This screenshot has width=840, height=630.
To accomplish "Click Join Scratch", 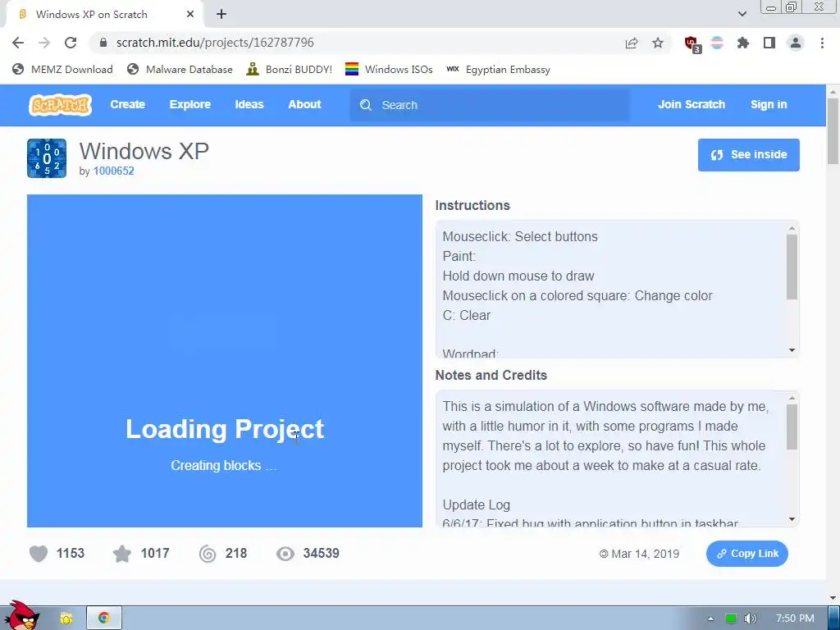I will (x=691, y=104).
